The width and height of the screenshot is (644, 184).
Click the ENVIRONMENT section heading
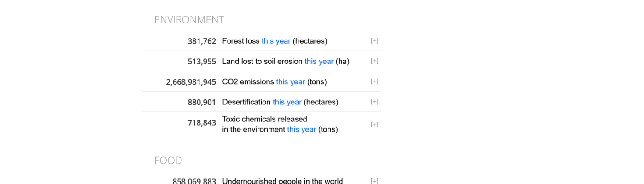(189, 20)
